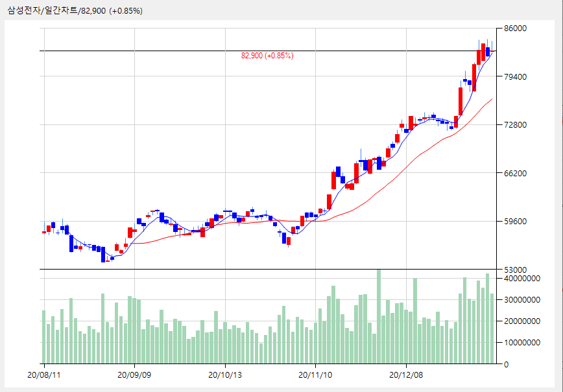Click the chart title 삼성전자/일간차트/82,900 (+0.85%)
This screenshot has height=392, width=563.
75,11
